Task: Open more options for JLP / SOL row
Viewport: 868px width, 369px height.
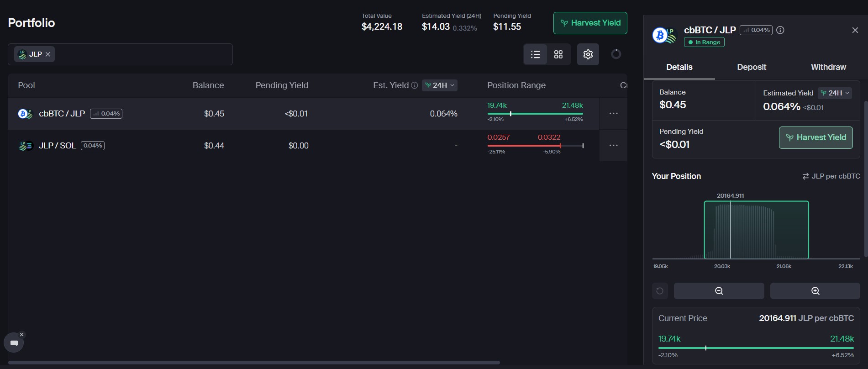Action: pos(613,145)
